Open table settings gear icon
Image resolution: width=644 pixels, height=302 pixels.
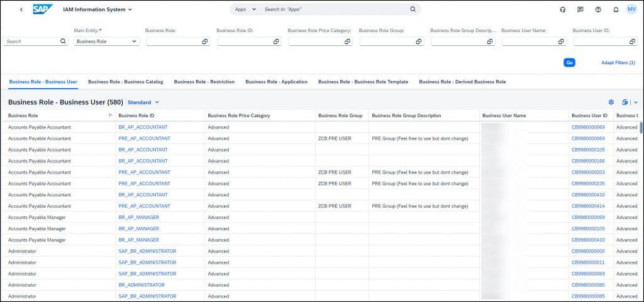[x=611, y=103]
